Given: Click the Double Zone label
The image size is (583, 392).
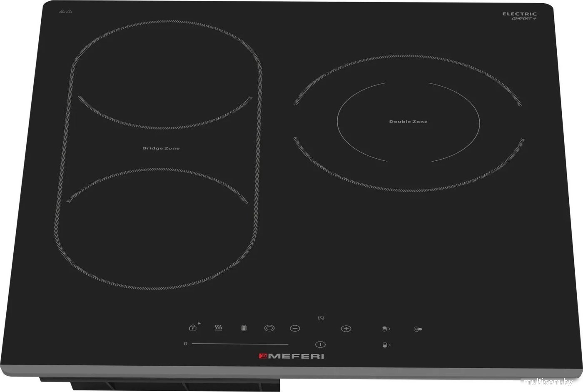Looking at the screenshot, I should [408, 122].
